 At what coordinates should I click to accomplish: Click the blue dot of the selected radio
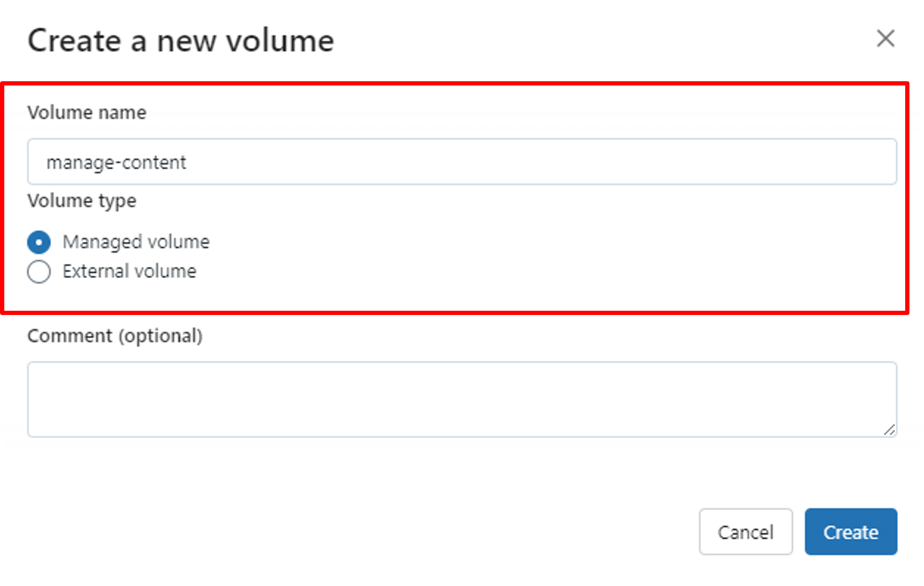[39, 242]
